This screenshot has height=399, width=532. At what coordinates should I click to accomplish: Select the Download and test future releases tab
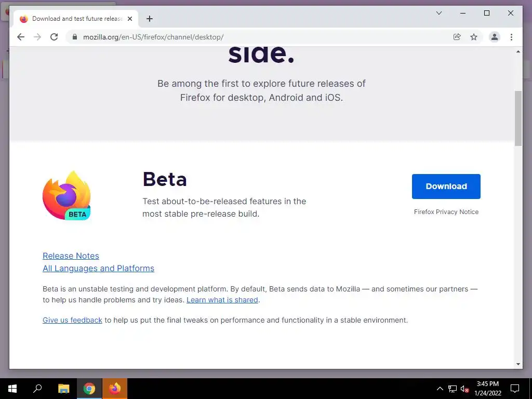(76, 19)
